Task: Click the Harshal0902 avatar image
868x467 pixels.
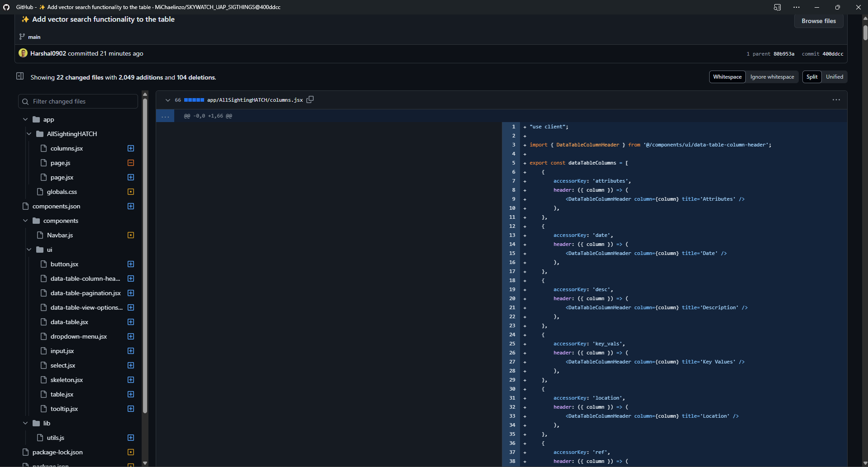Action: coord(23,53)
